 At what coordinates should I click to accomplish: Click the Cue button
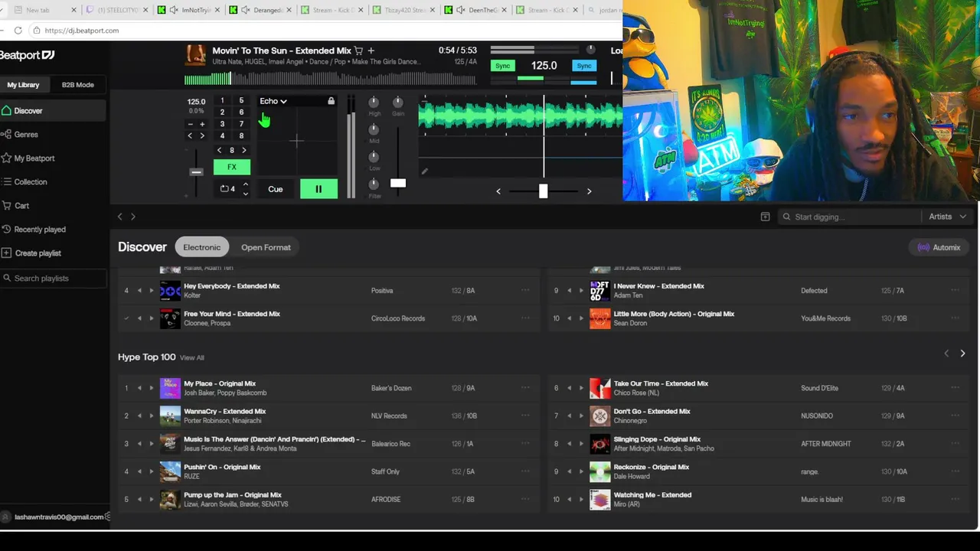coord(276,189)
